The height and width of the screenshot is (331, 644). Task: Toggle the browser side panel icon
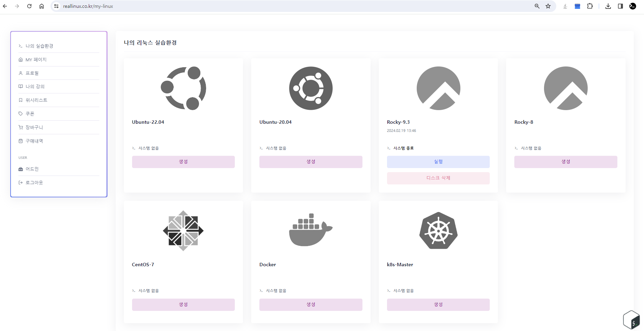[x=620, y=6]
